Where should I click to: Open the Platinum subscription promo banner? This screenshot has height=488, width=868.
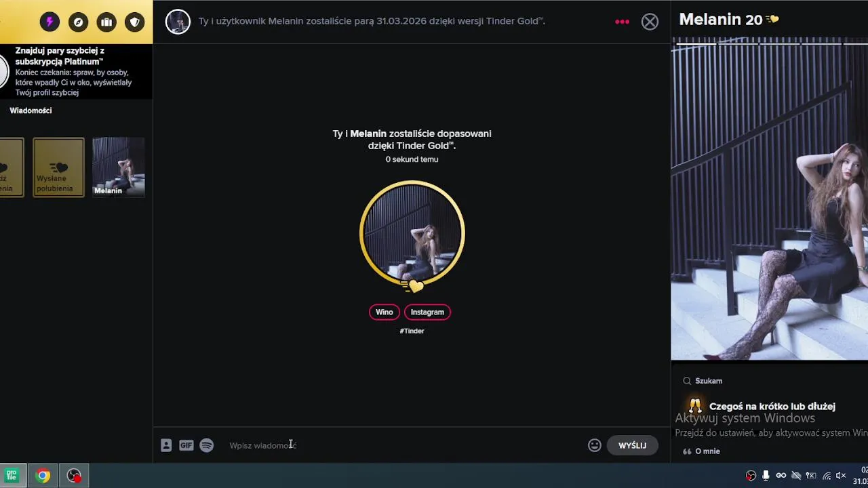[x=76, y=71]
